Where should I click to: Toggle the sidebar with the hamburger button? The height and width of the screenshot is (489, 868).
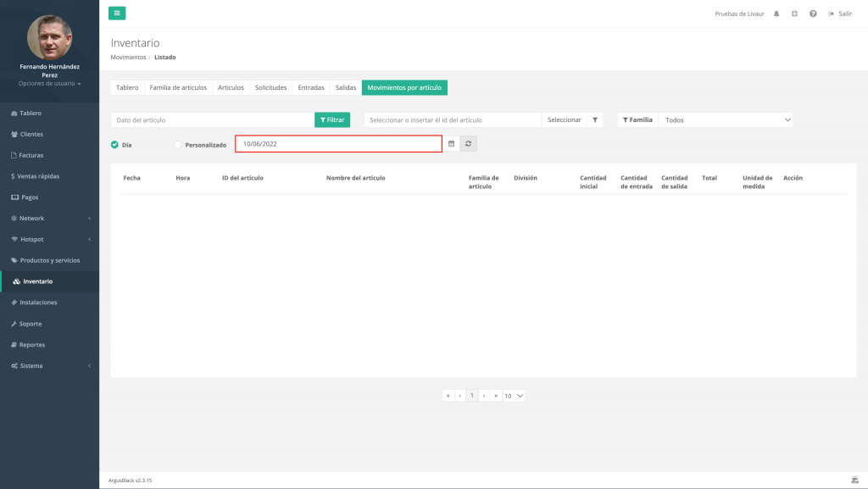[117, 14]
